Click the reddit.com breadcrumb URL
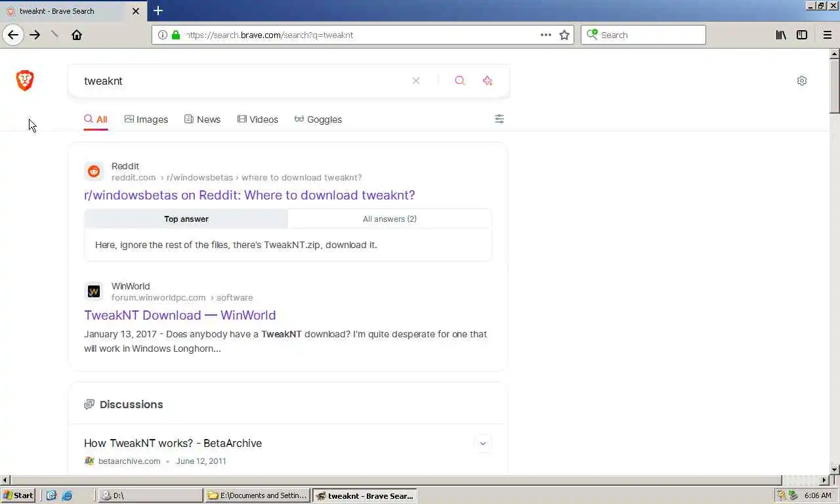Screen dimensions: 840x504 tap(133, 177)
